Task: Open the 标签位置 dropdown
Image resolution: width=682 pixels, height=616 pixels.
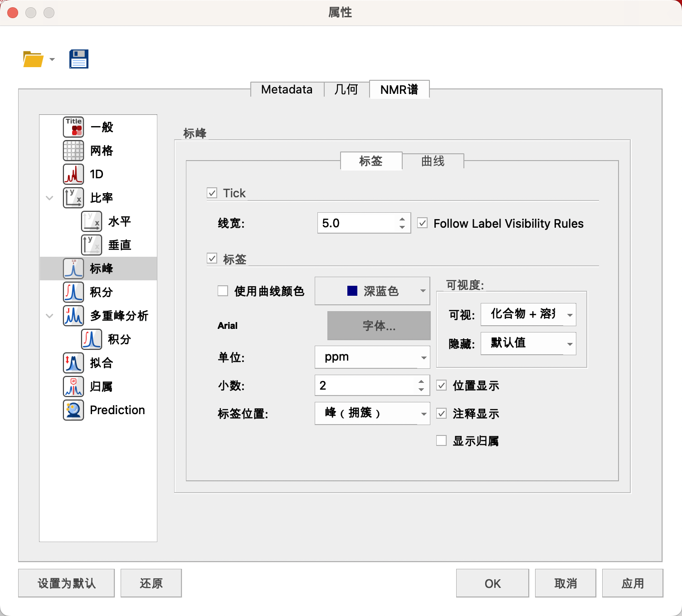Action: tap(372, 413)
